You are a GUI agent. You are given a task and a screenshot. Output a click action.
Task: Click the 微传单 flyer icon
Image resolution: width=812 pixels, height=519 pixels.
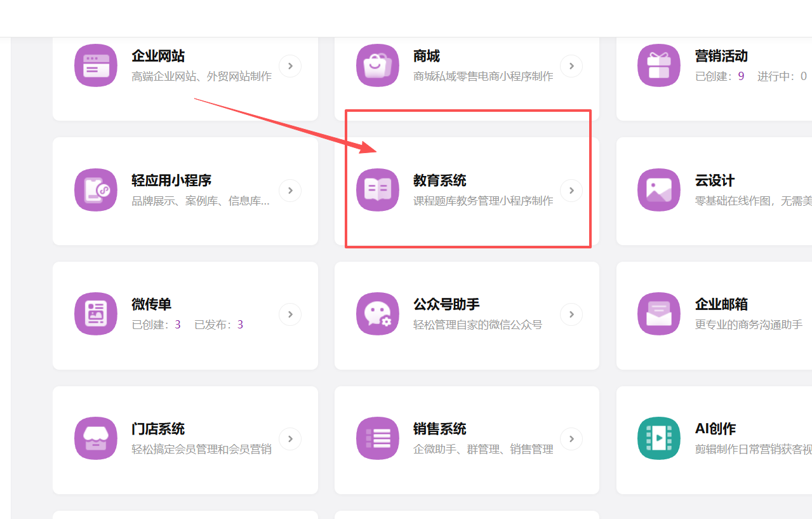[96, 314]
